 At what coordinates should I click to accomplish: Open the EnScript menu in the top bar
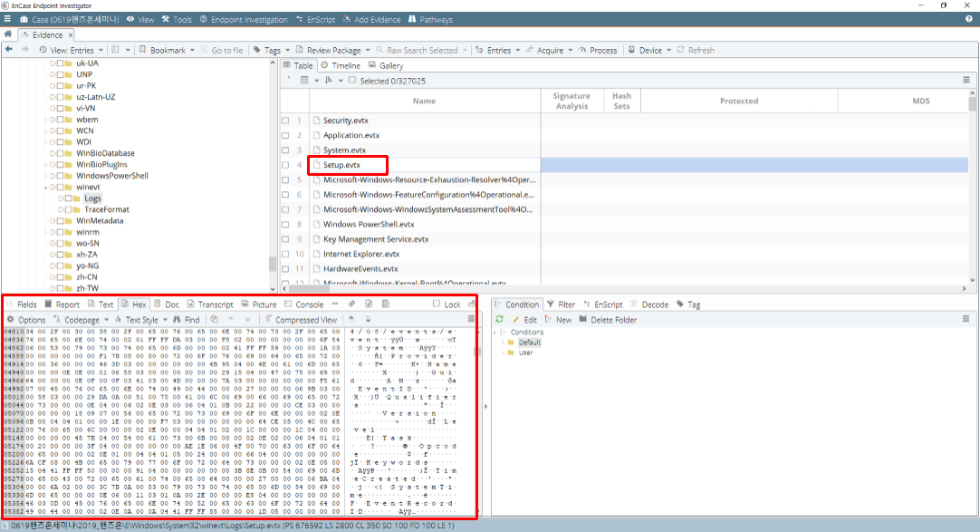tap(315, 19)
